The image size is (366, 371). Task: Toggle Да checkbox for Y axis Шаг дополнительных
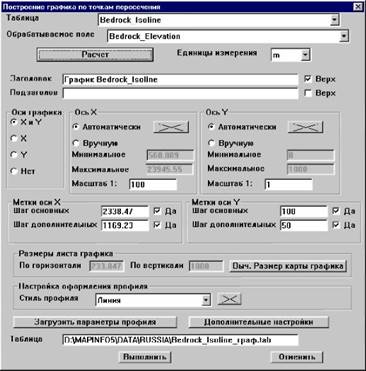click(336, 225)
